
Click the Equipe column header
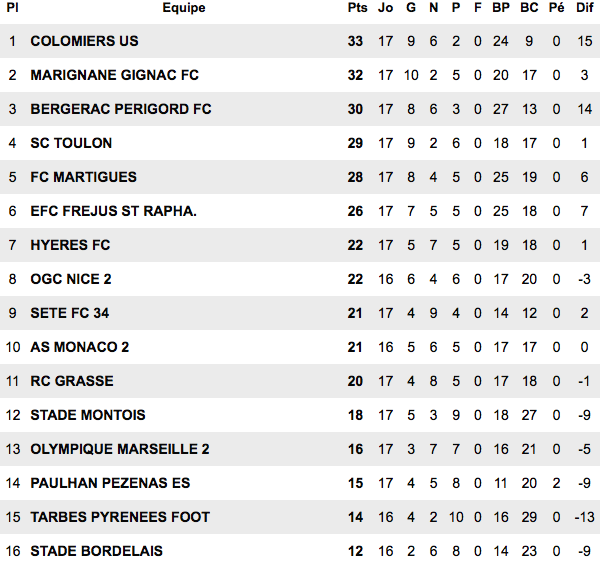click(x=184, y=8)
